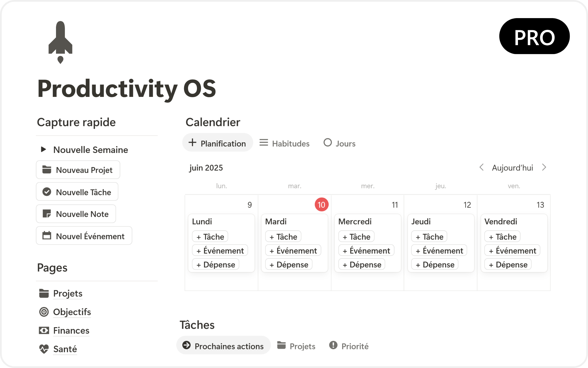Click the checkmark icon in Nouvelle Tâche
The width and height of the screenshot is (588, 368).
point(47,192)
